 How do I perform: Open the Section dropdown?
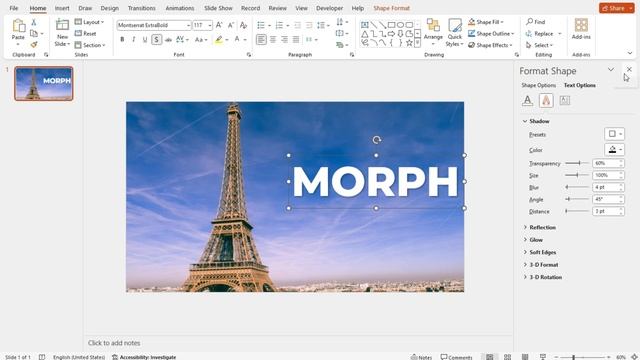(90, 45)
